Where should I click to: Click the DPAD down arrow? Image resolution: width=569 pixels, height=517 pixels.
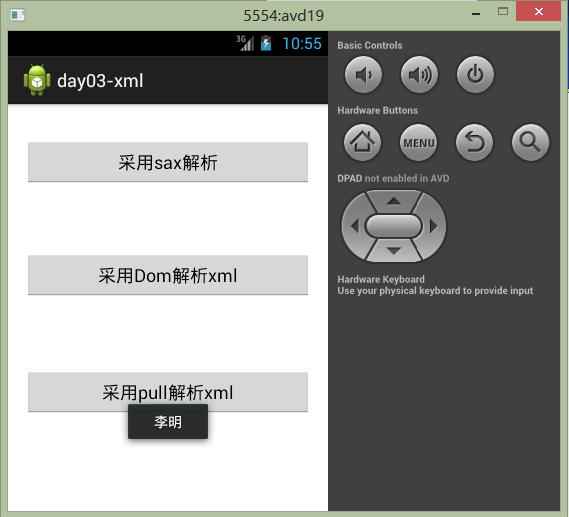click(394, 251)
